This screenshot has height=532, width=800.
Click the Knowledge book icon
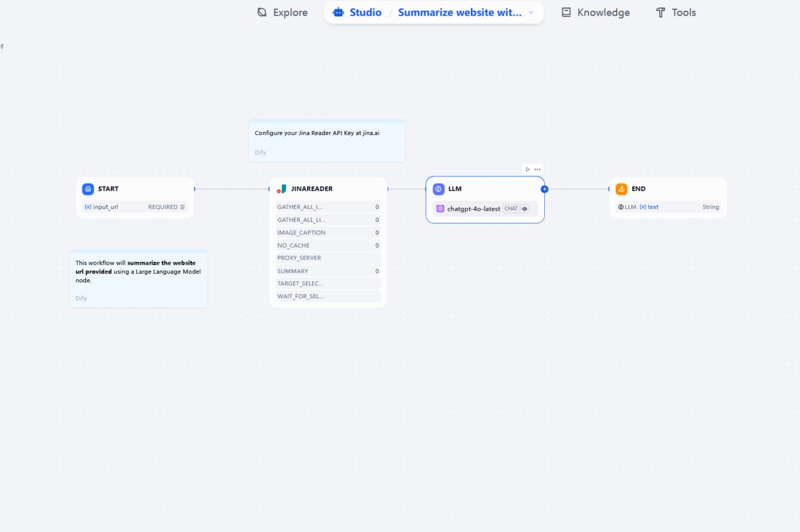click(566, 12)
